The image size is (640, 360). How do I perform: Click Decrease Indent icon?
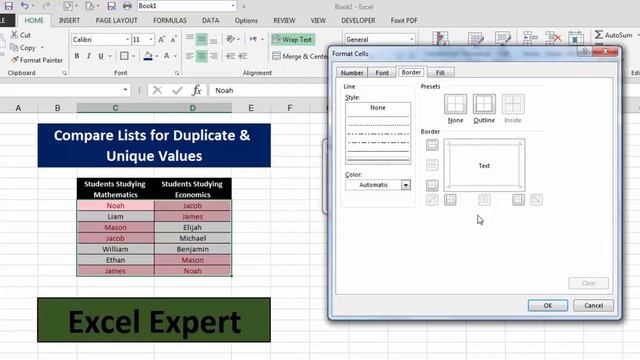pyautogui.click(x=230, y=56)
